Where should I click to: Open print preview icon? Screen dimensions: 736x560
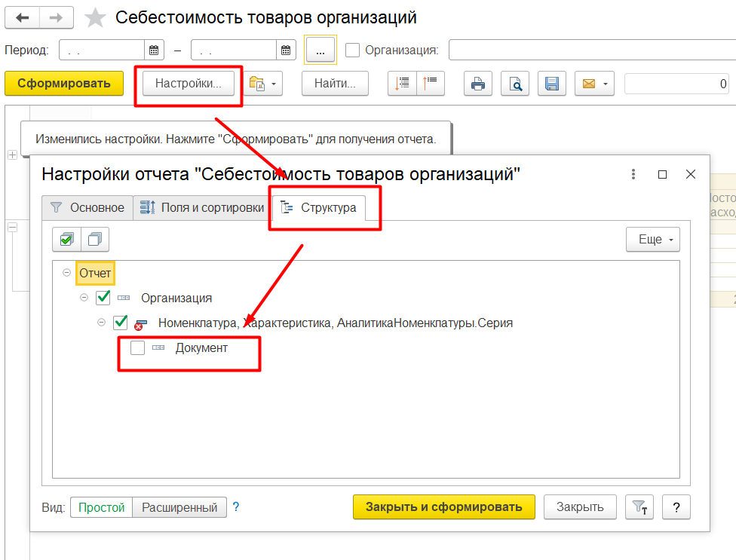(x=515, y=84)
